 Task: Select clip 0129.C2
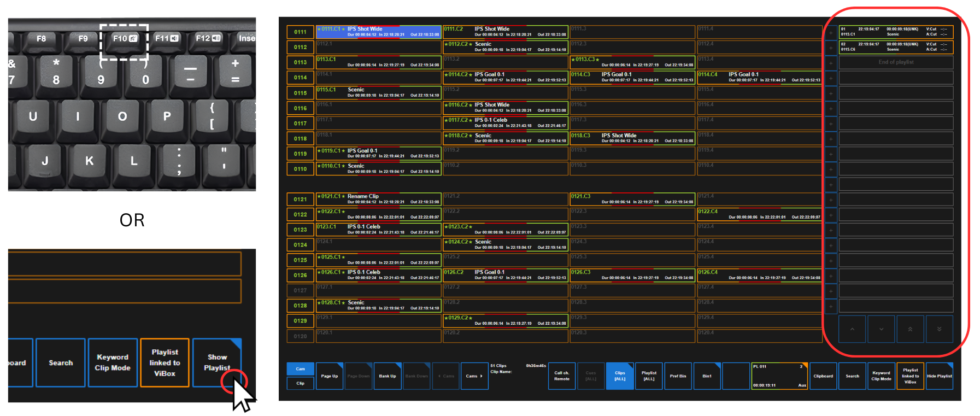point(506,321)
